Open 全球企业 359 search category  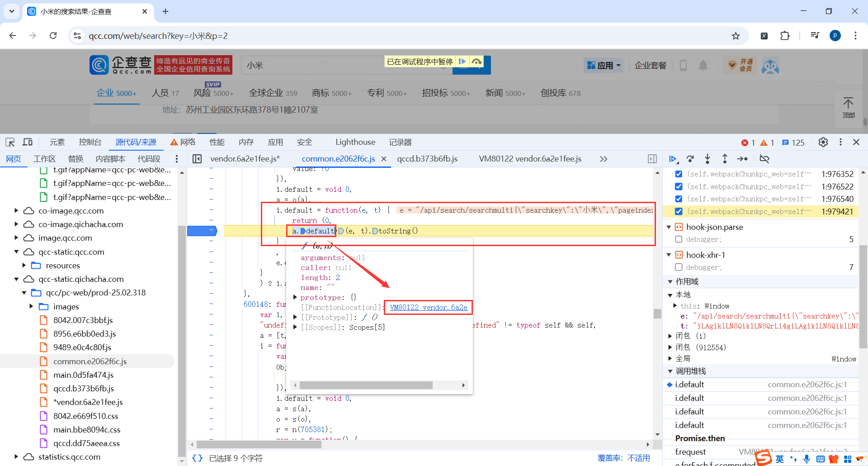[273, 93]
